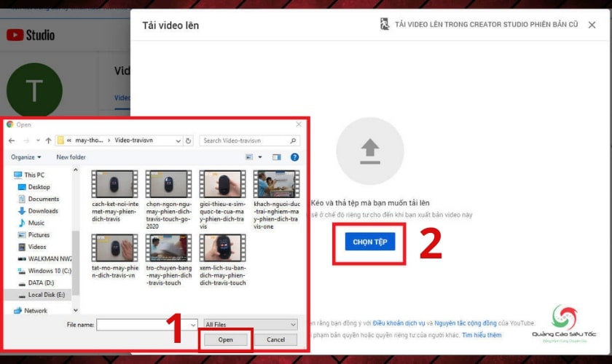Select video chon-ngon-ngu-may-phien-dich-travis-touch-go-2020

click(x=168, y=199)
